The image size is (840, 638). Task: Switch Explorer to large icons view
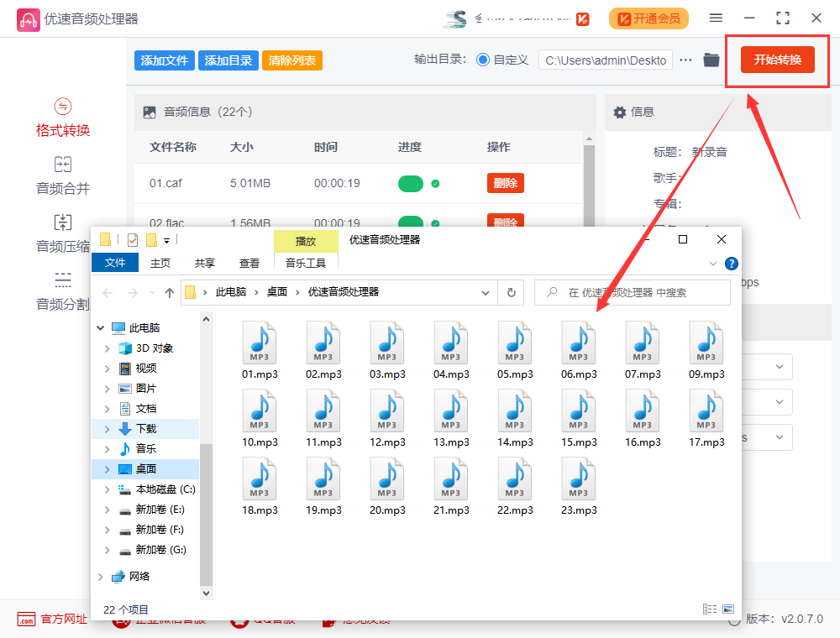(728, 609)
